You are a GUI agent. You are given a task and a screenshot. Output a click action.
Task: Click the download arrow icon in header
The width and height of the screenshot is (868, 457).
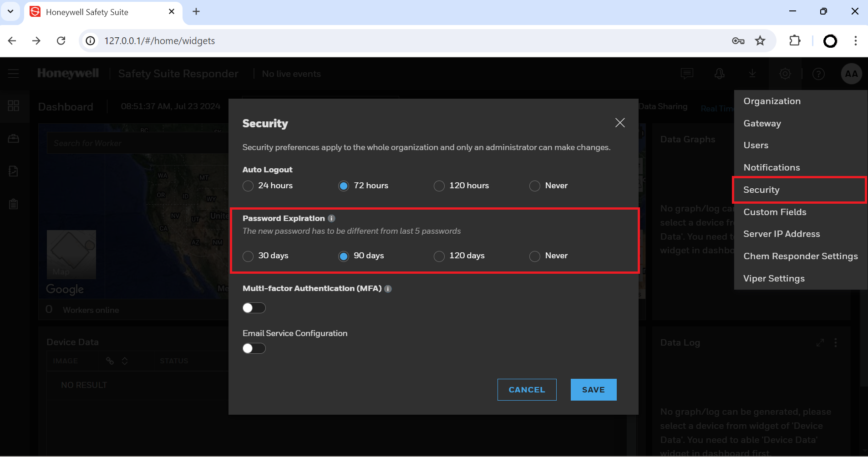(x=752, y=73)
